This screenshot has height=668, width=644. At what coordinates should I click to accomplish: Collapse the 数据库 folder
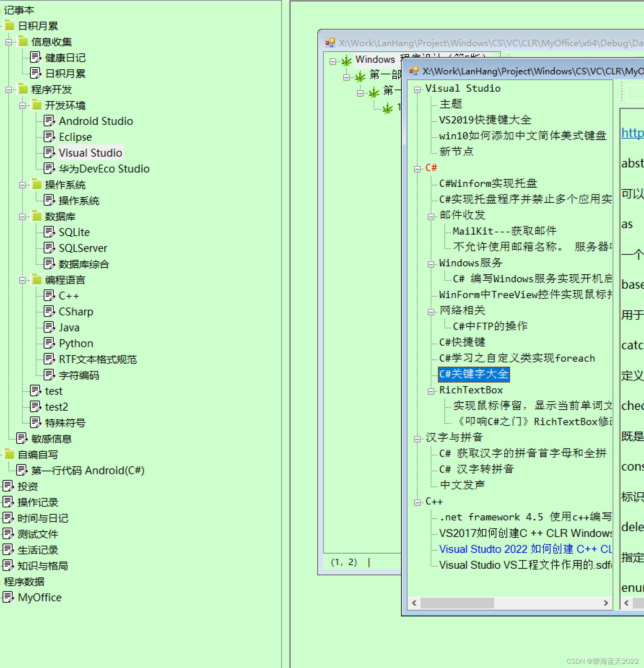point(22,217)
